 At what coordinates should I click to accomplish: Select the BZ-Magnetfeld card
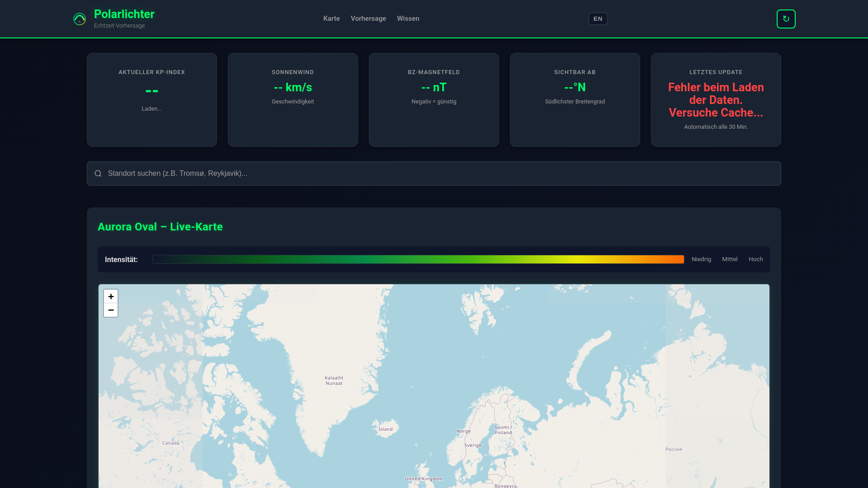[434, 100]
